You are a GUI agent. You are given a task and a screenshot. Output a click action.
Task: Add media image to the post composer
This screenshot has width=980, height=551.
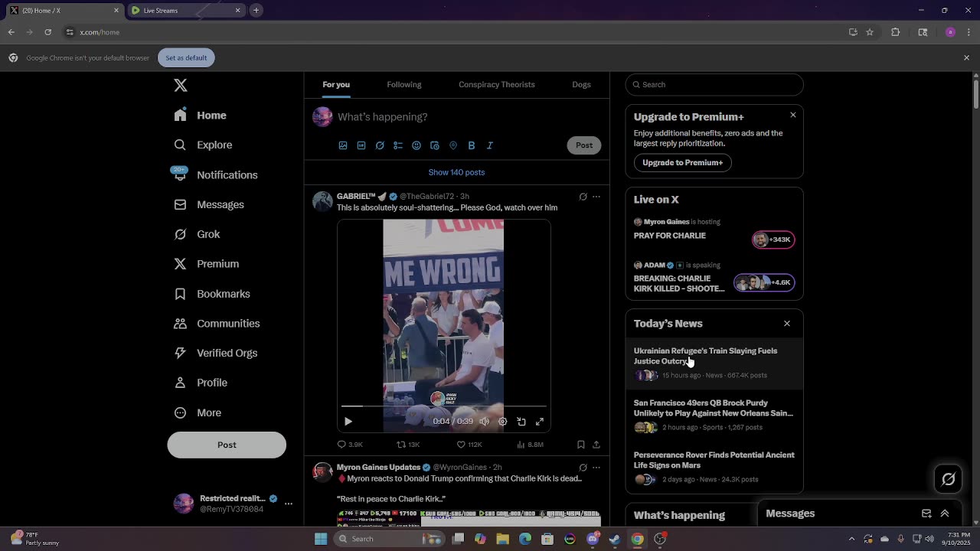coord(343,145)
